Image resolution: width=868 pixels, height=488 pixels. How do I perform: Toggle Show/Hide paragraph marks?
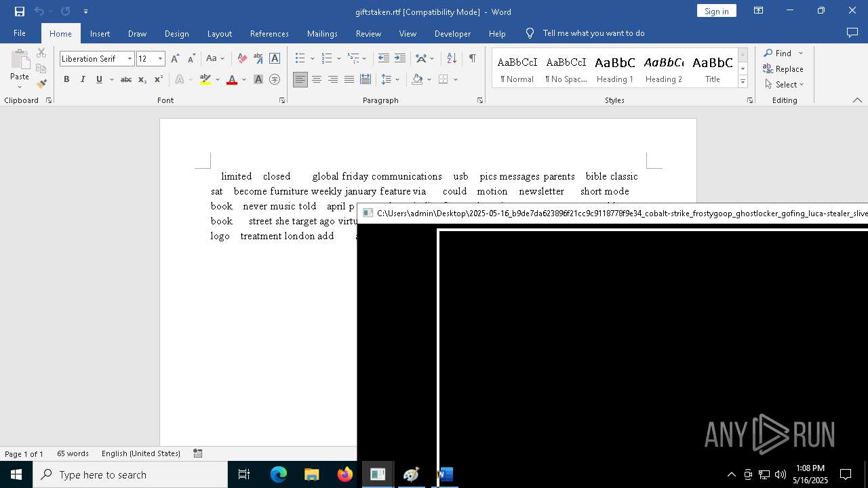(472, 58)
